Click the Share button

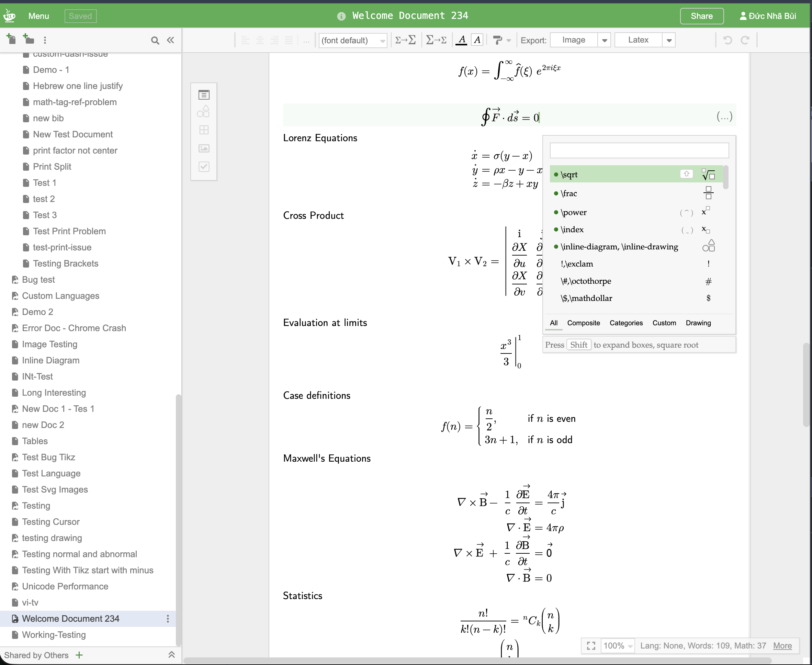click(x=701, y=16)
